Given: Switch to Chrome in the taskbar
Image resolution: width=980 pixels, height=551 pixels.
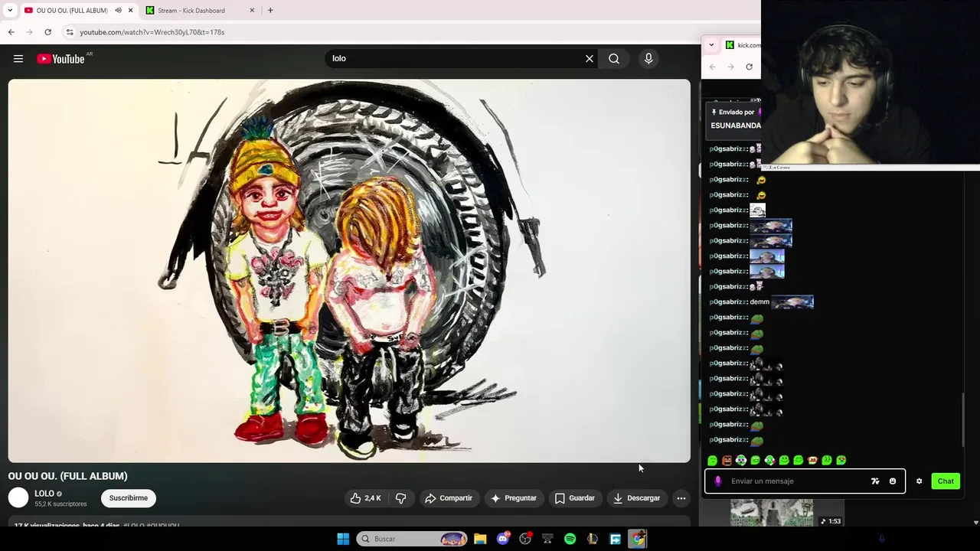Looking at the screenshot, I should tap(637, 539).
